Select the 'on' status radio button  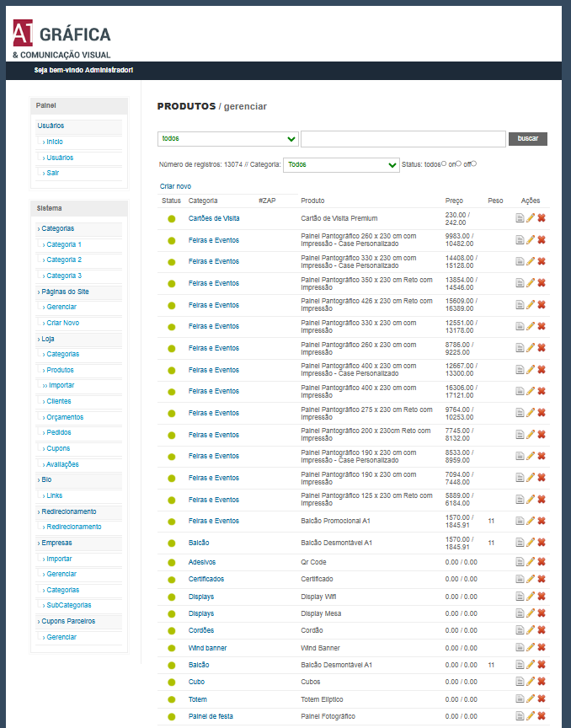pyautogui.click(x=459, y=163)
